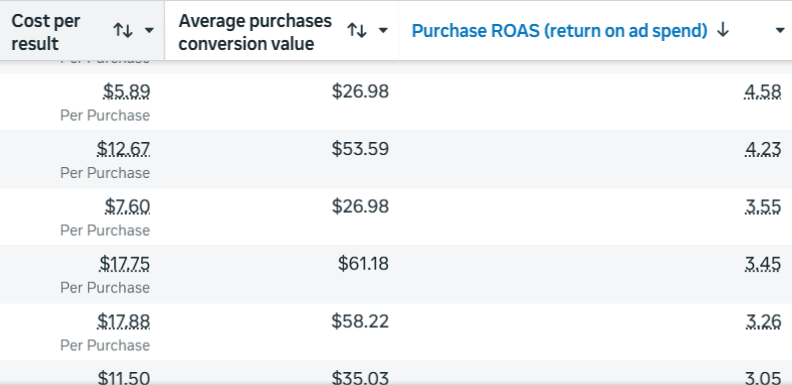Open Average purchases conversion value dropdown caret
This screenshot has width=792, height=385.
383,30
